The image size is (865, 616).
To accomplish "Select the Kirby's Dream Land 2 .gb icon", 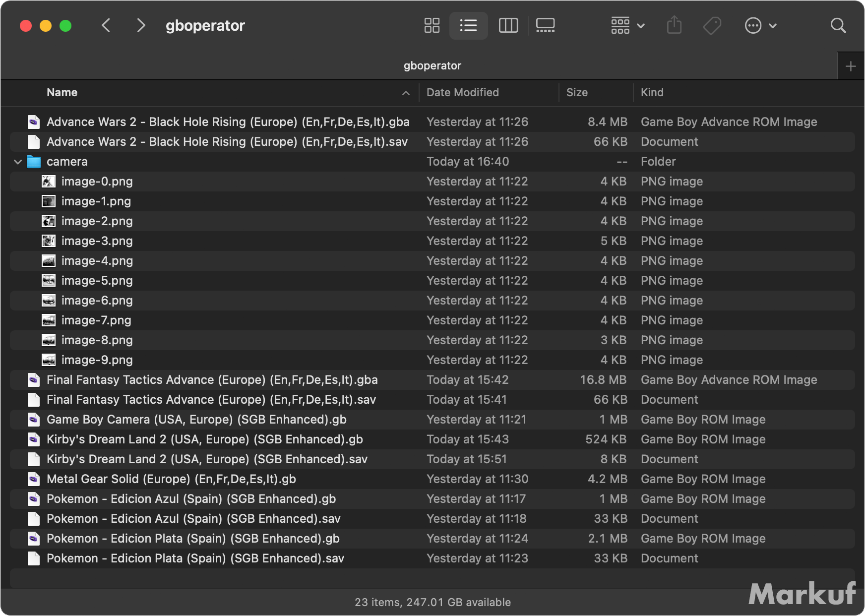I will click(34, 439).
